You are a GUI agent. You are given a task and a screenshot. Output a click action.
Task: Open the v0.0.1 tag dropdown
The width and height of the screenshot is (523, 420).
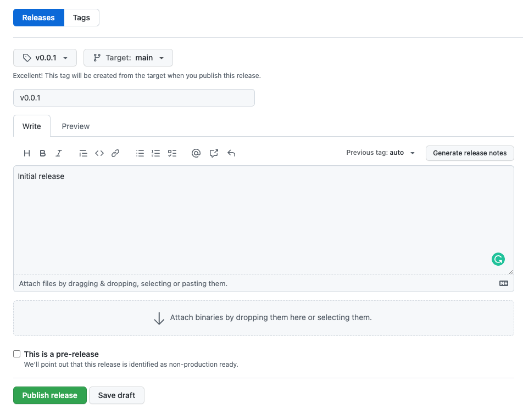45,58
